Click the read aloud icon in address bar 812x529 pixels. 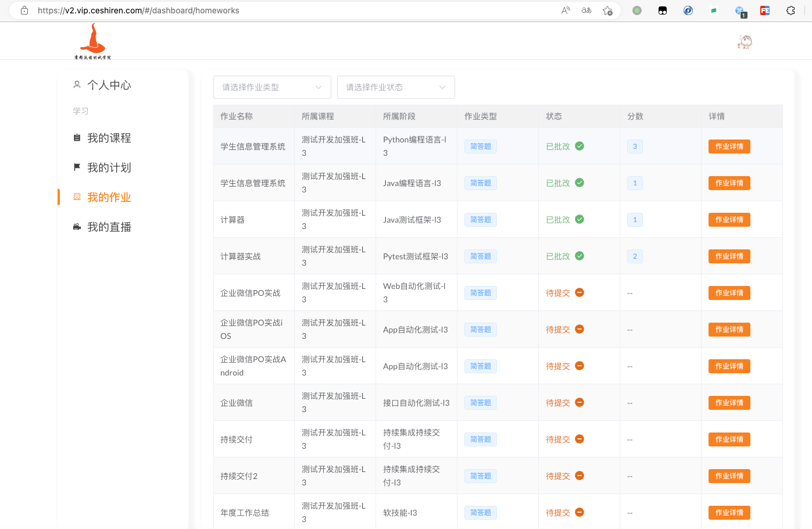click(566, 10)
